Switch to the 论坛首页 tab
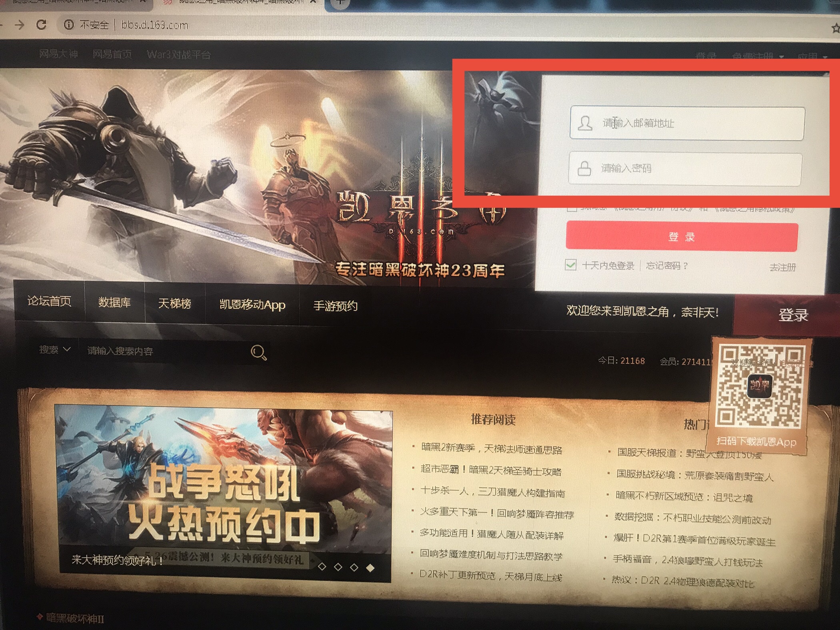The width and height of the screenshot is (840, 630). tap(49, 301)
